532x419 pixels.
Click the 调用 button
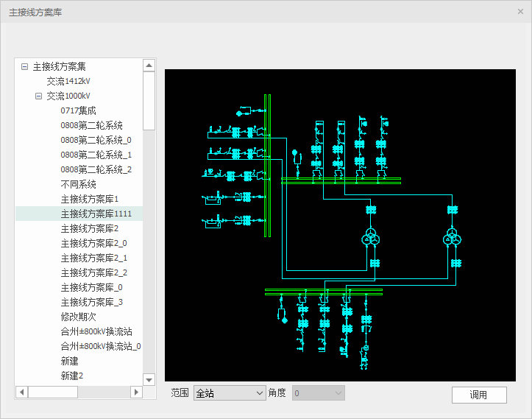pos(479,395)
